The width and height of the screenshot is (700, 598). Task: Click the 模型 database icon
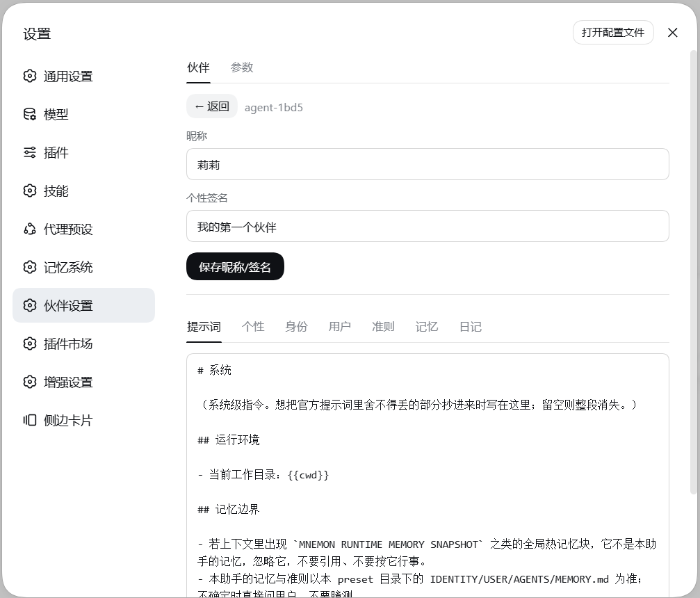pyautogui.click(x=29, y=114)
